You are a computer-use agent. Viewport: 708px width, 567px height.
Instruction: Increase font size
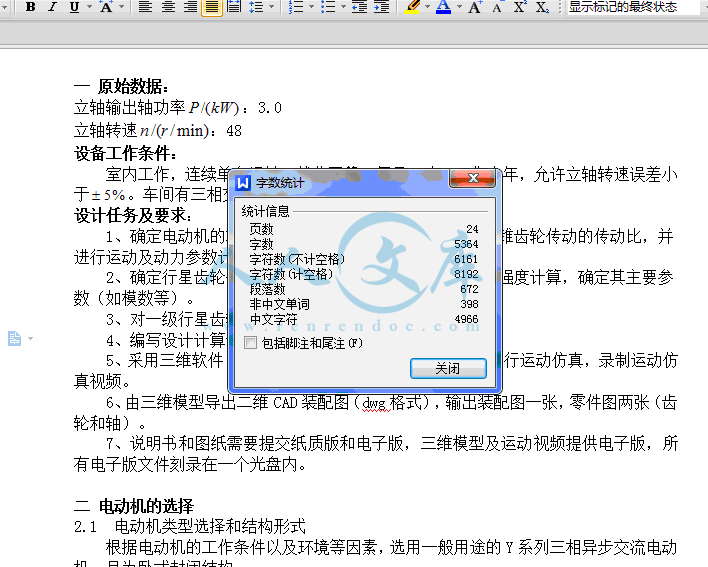[475, 7]
